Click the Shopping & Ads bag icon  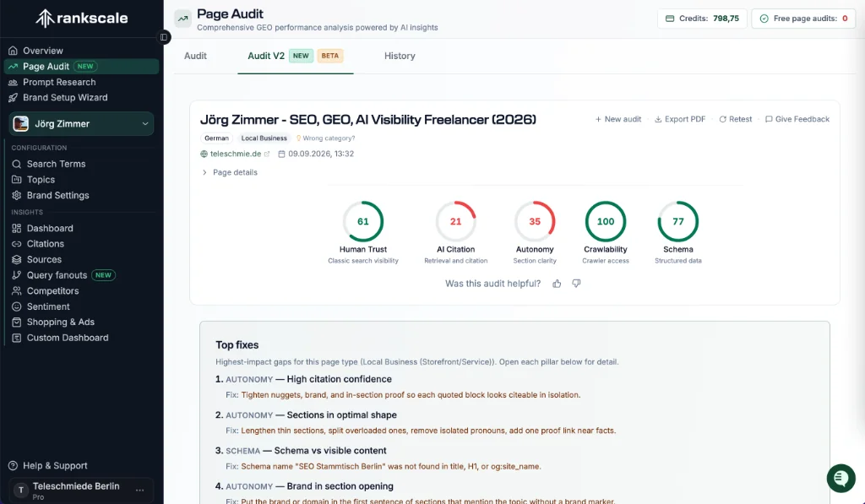click(17, 322)
